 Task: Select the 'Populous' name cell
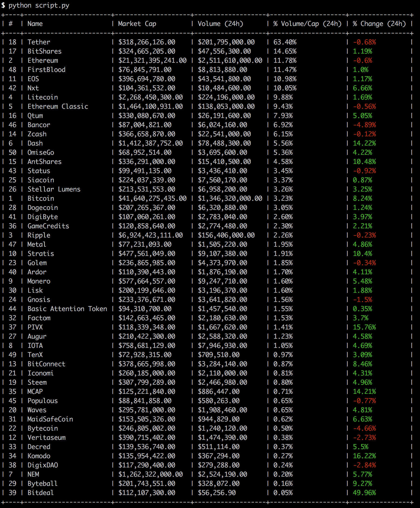43,401
